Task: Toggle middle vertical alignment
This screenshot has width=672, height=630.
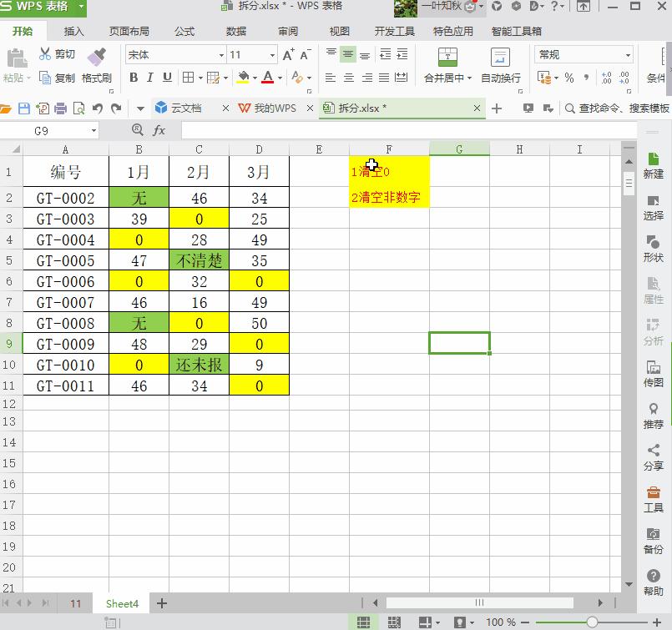Action: pyautogui.click(x=348, y=54)
